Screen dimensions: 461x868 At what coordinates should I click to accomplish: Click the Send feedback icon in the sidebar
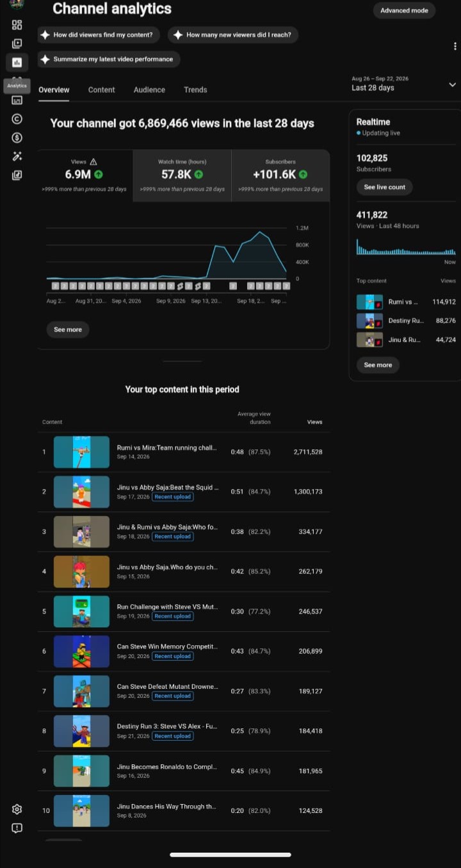(17, 828)
